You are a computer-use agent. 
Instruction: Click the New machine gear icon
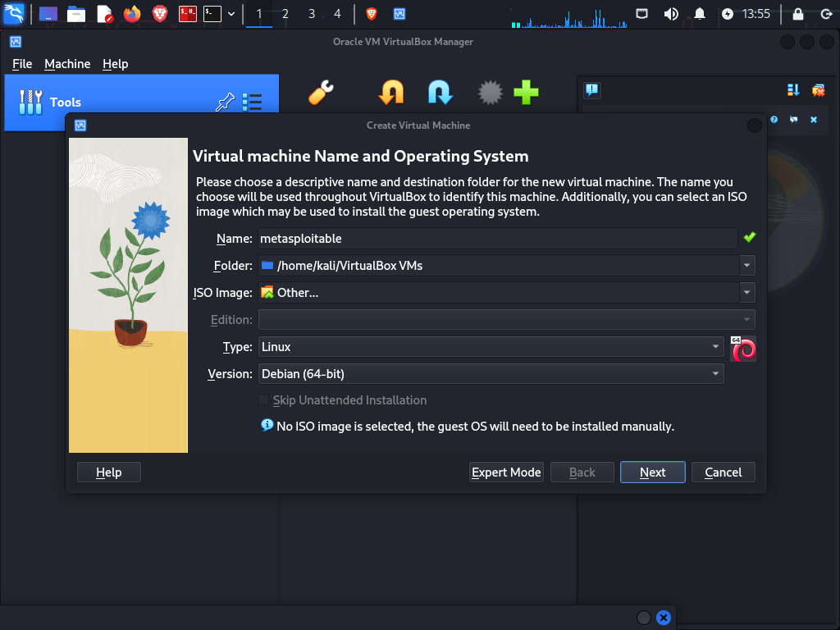coord(491,92)
